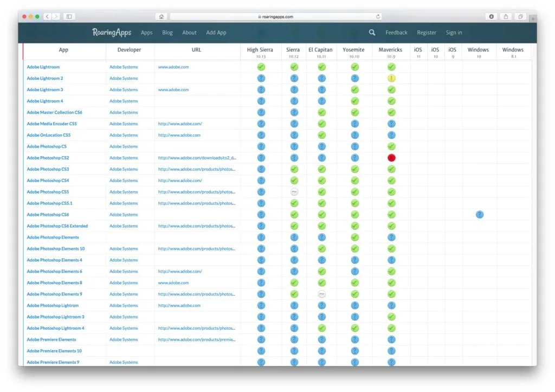The image size is (555, 392).
Task: Click grey El Capitan icon for Photoshop Elements 9
Action: [x=321, y=294]
